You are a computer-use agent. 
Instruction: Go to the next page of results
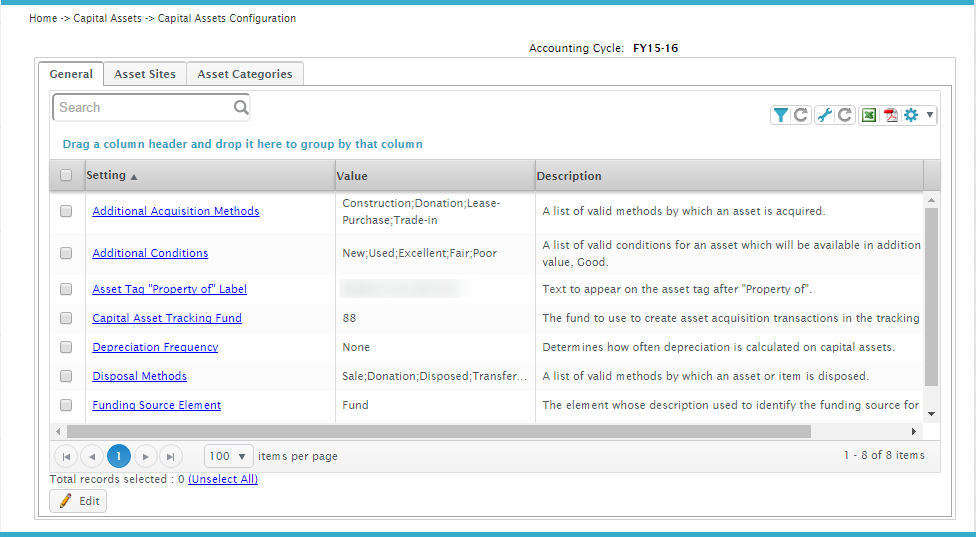(146, 456)
